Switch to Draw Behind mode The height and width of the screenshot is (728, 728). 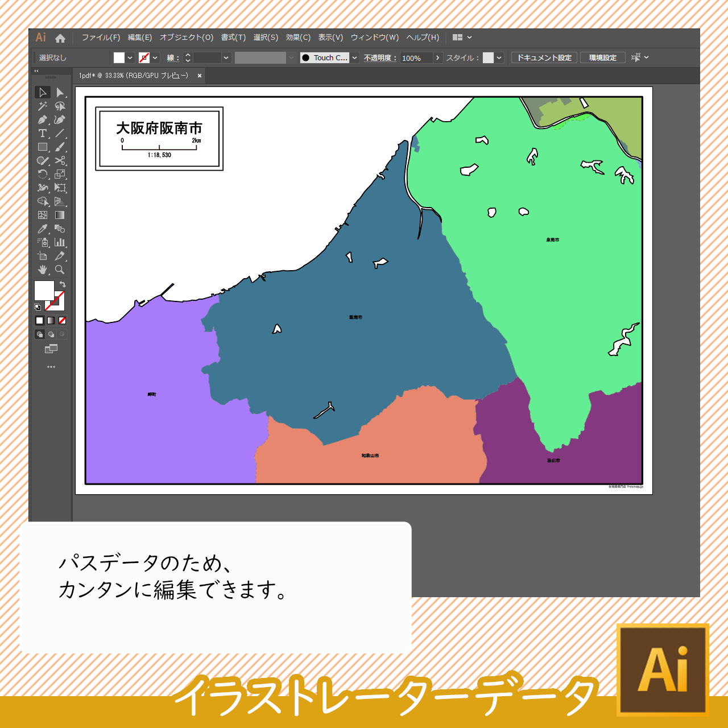click(51, 334)
